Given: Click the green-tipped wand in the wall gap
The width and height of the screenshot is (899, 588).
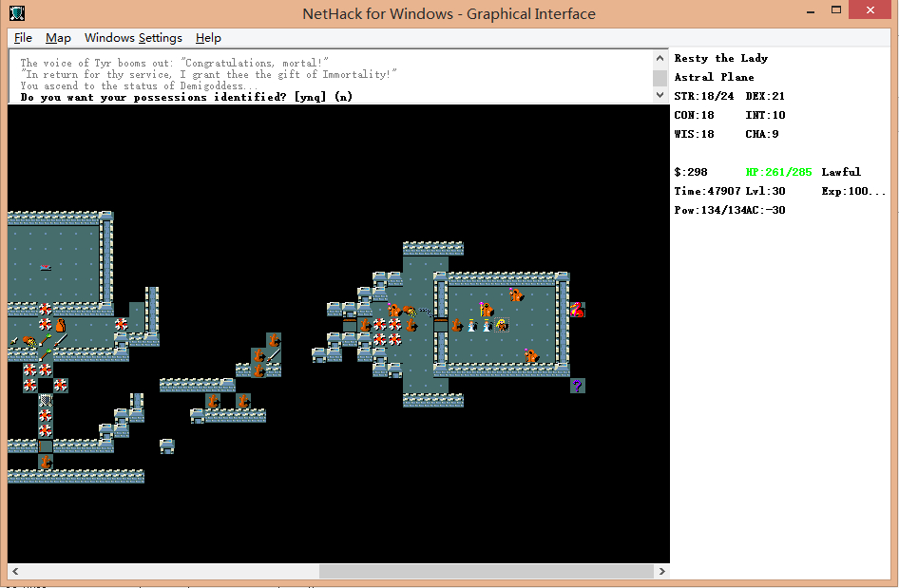Looking at the screenshot, I should point(46,355).
